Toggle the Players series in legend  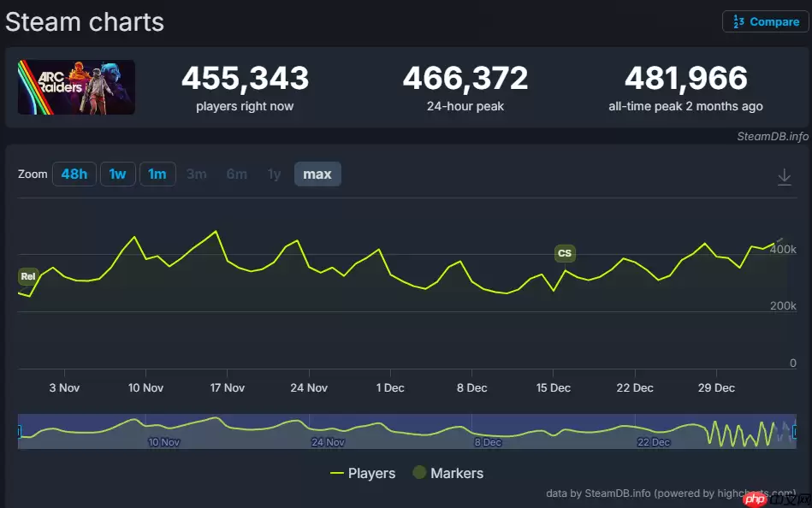pyautogui.click(x=363, y=473)
